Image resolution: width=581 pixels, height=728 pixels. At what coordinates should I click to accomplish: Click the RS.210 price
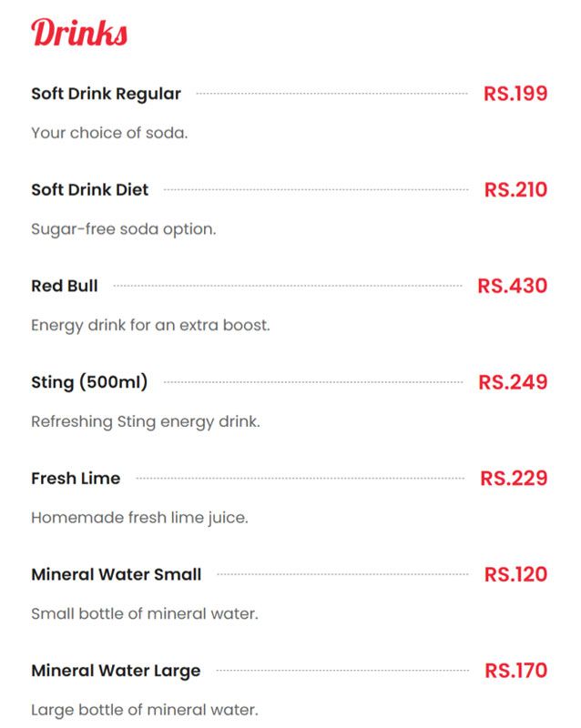[516, 189]
